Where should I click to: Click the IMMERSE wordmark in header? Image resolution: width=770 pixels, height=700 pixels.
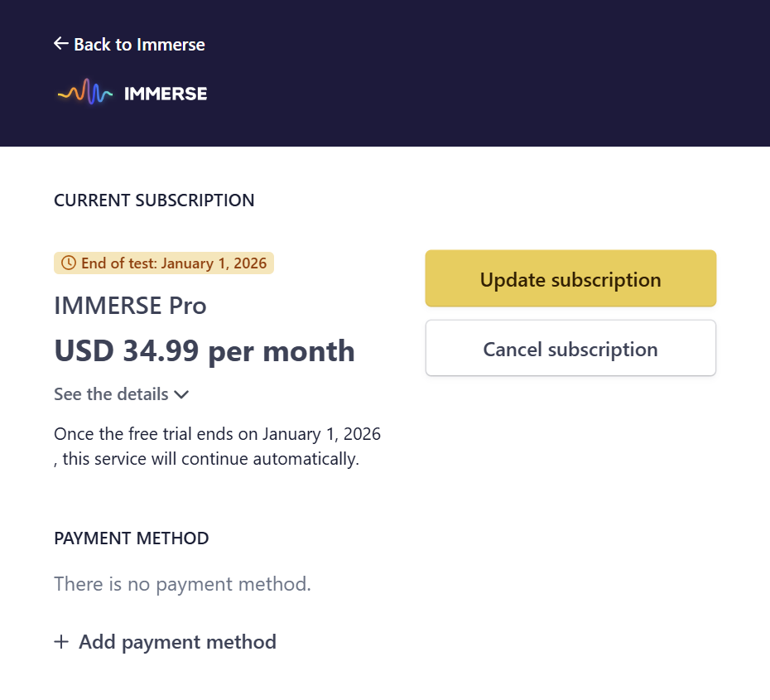tap(166, 94)
